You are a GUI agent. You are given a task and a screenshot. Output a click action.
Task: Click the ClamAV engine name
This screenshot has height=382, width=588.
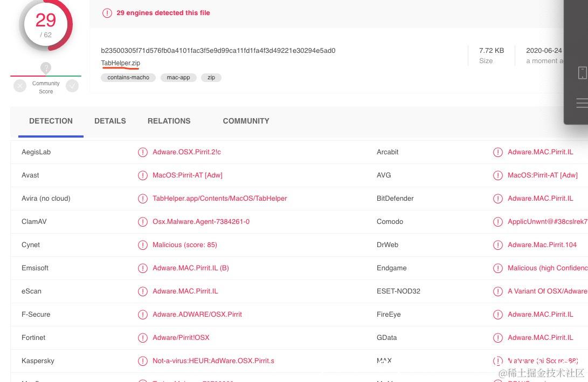[34, 222]
